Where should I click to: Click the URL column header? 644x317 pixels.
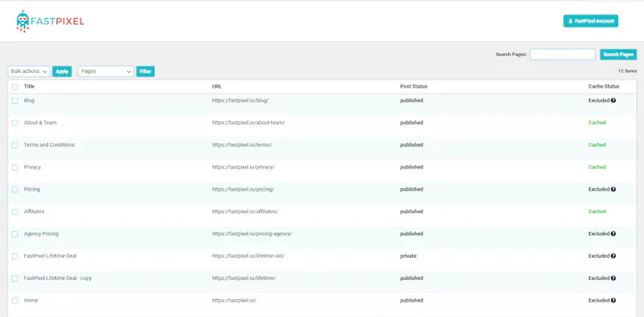click(216, 87)
